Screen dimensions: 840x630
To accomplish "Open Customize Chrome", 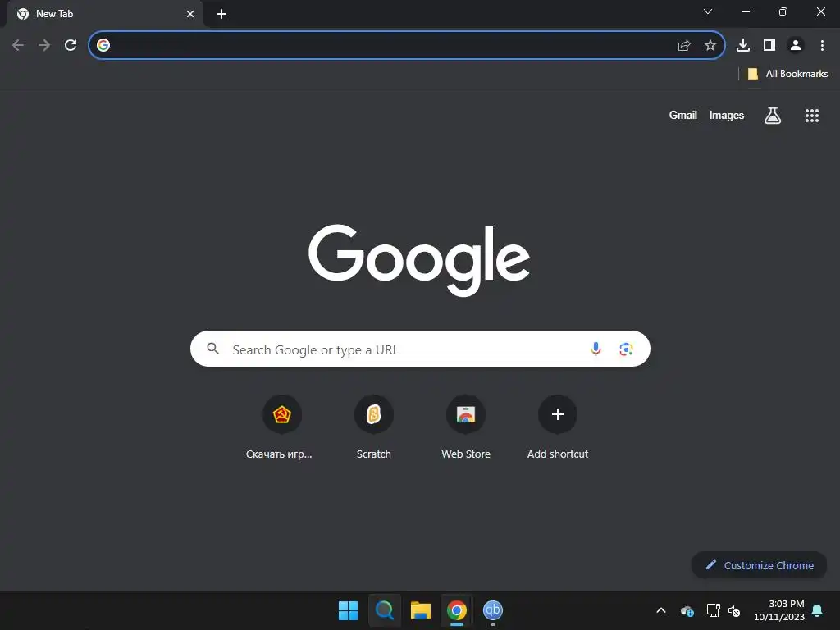I will [759, 565].
